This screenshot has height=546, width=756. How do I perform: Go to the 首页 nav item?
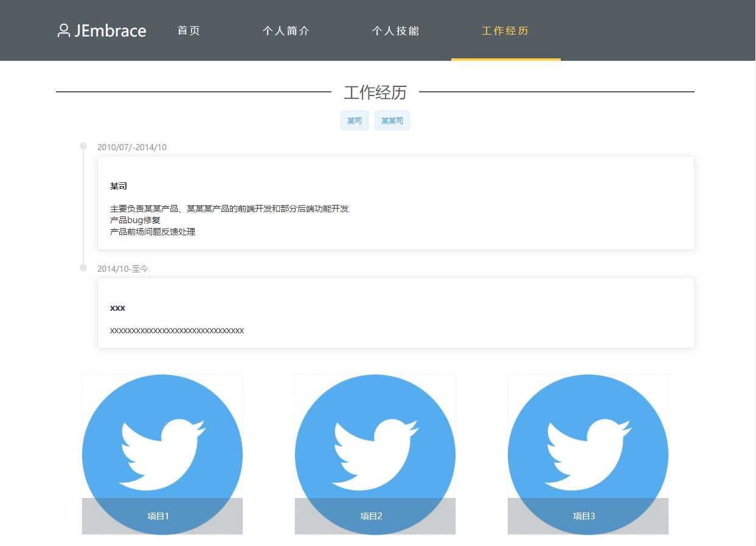click(189, 30)
